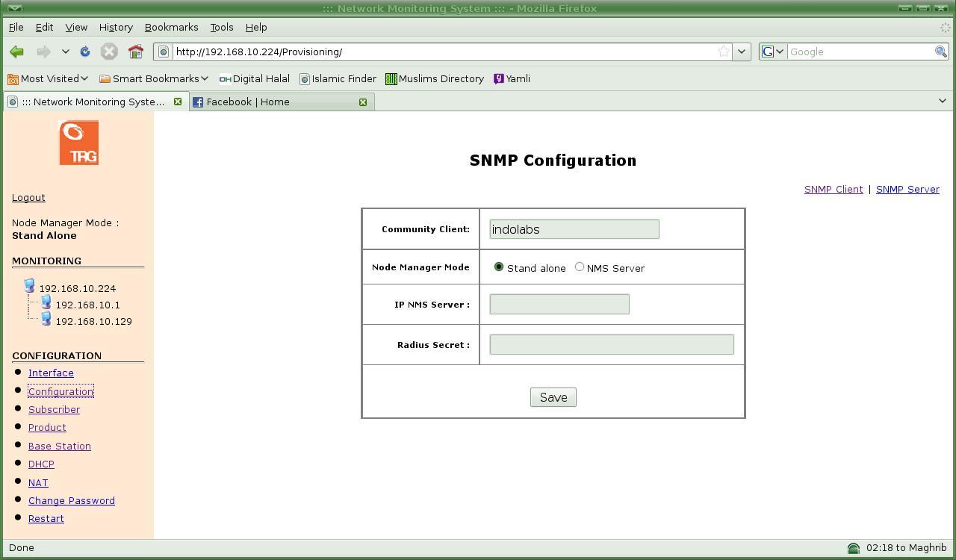
Task: Select node 192.168.10.129 in the monitoring tree
Action: tap(93, 321)
